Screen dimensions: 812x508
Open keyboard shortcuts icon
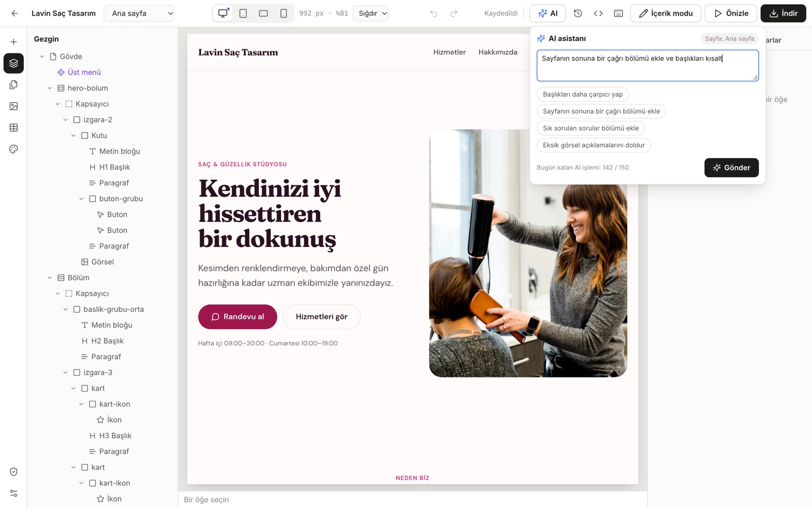[x=618, y=13]
